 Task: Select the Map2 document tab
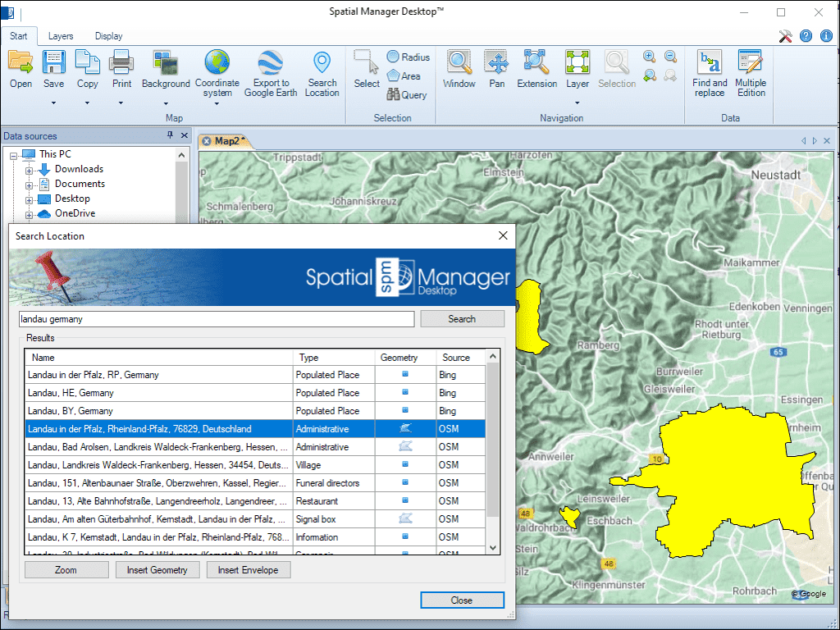click(230, 141)
